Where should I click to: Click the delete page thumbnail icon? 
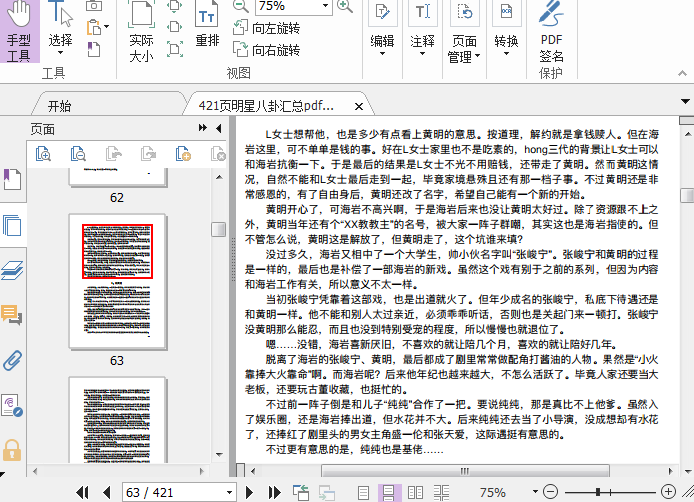[x=218, y=154]
